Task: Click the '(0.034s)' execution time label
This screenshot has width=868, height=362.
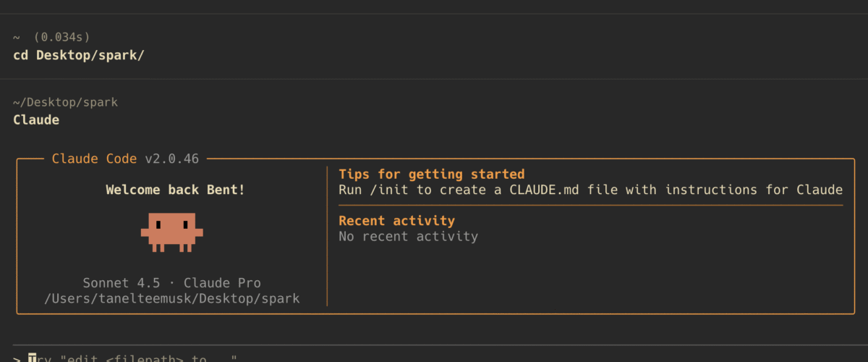Action: coord(62,37)
